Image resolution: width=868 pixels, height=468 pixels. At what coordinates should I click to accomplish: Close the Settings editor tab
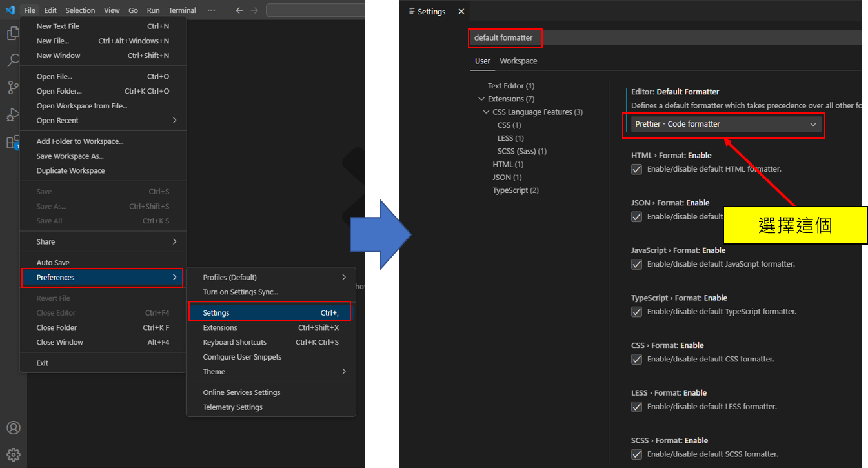461,12
